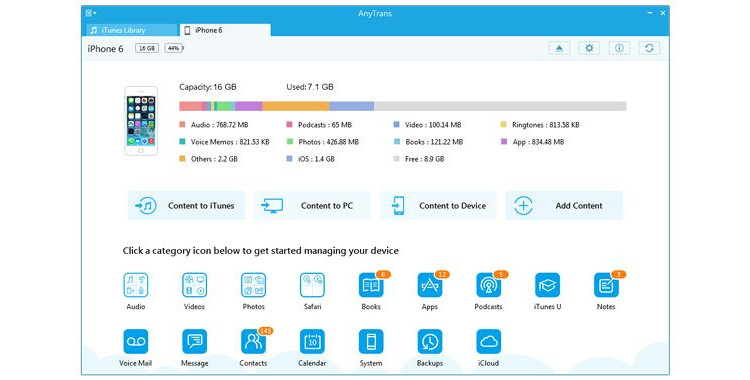Open the app menu dropdown in title bar
The height and width of the screenshot is (380, 750).
pyautogui.click(x=90, y=13)
